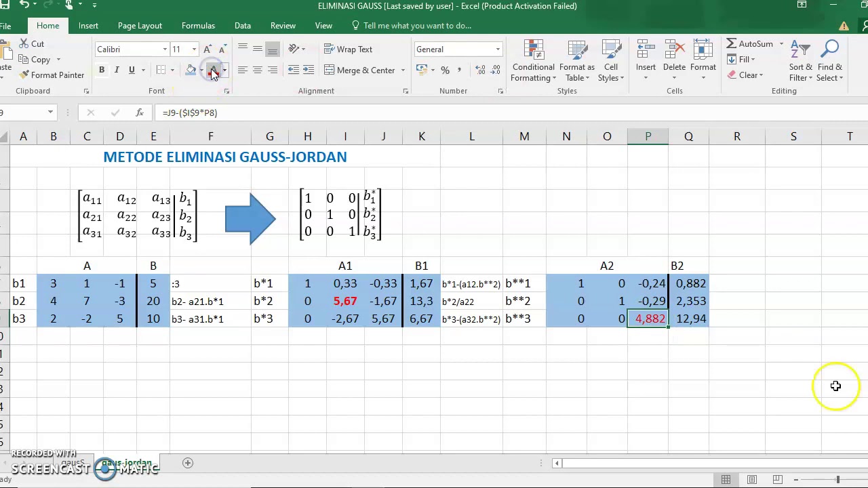This screenshot has width=868, height=488.
Task: Center align text horizontally
Action: coord(257,70)
